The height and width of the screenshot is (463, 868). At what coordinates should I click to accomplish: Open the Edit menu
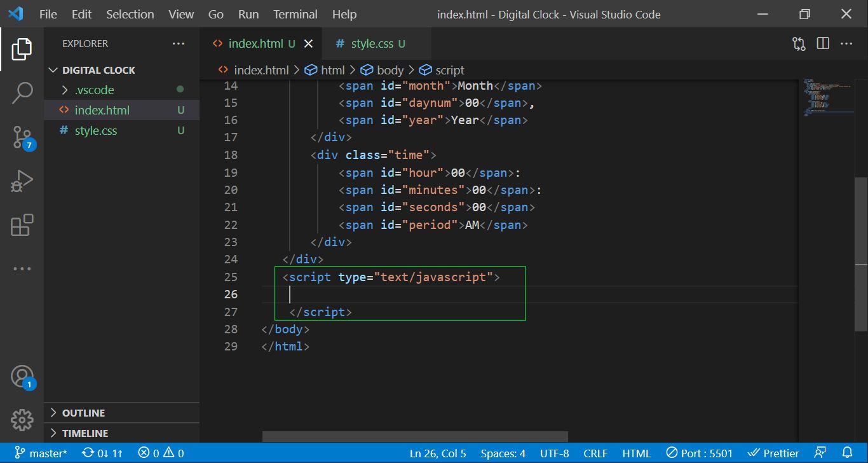click(81, 14)
